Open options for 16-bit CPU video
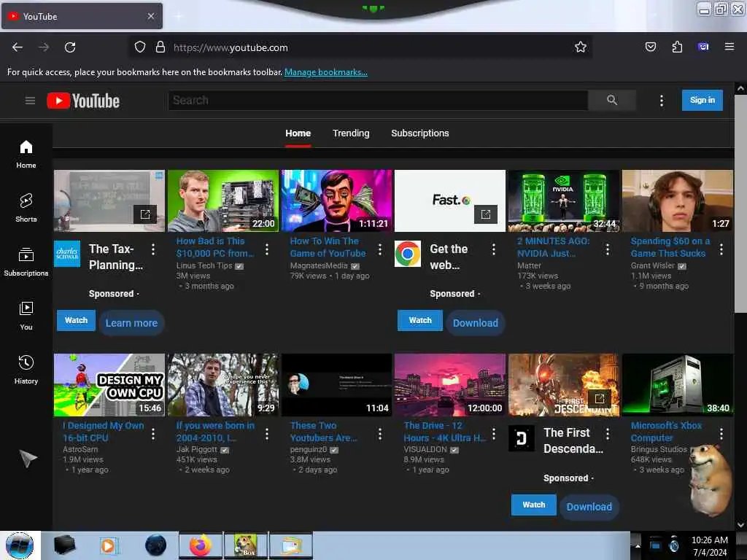 [x=153, y=433]
